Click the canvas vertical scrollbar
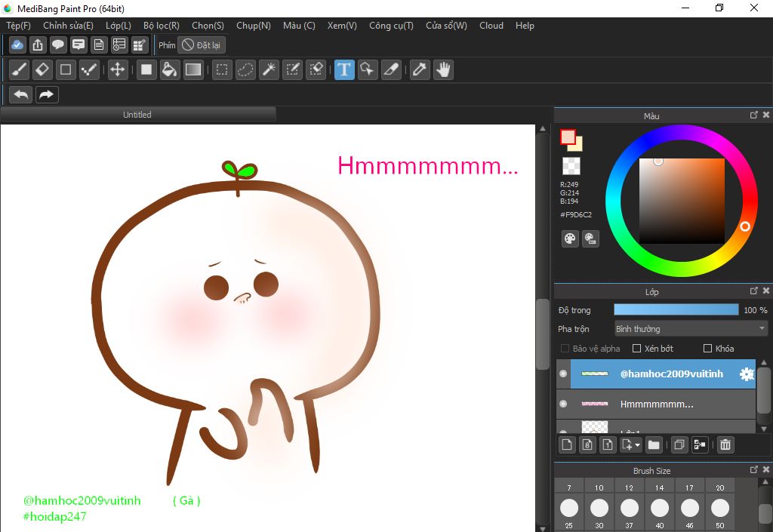The image size is (773, 532). (x=542, y=334)
